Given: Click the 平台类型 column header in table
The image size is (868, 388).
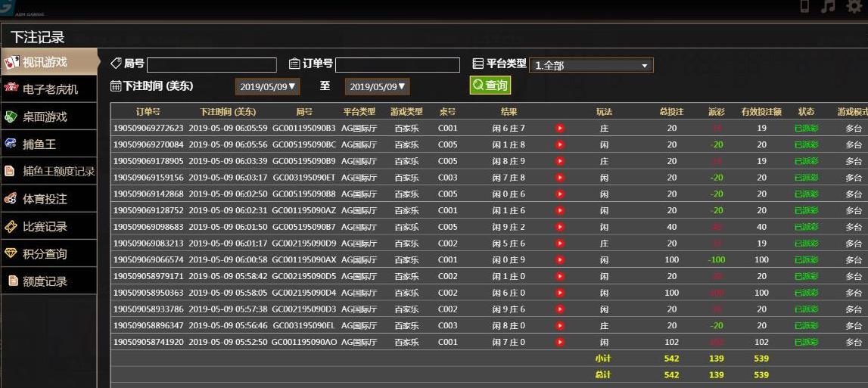Looking at the screenshot, I should 359,111.
